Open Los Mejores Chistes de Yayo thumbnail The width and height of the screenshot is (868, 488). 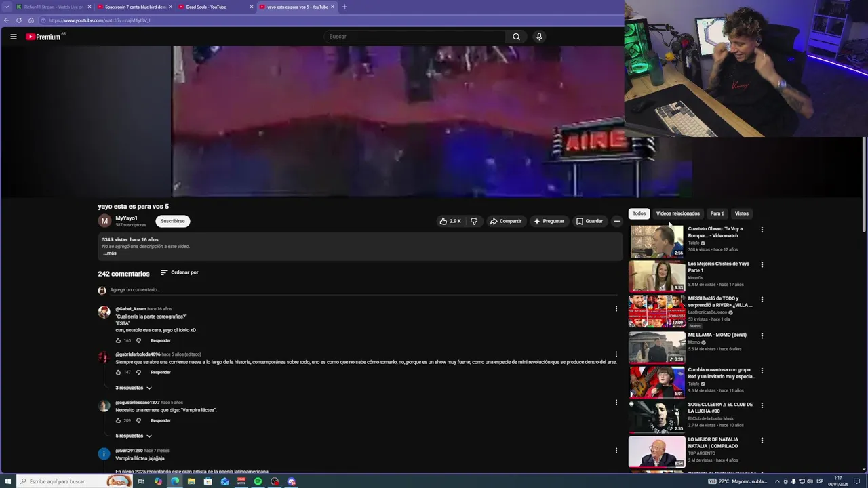pos(656,276)
